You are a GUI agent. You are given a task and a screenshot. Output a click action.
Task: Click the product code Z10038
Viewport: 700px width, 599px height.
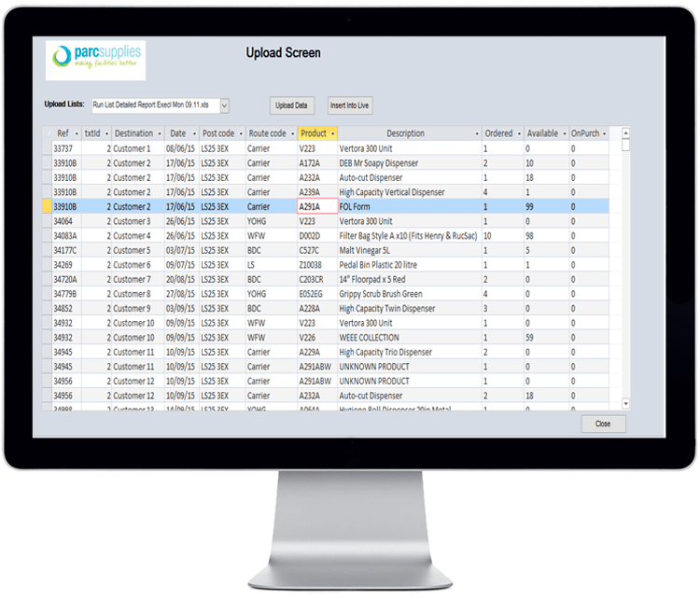(317, 265)
